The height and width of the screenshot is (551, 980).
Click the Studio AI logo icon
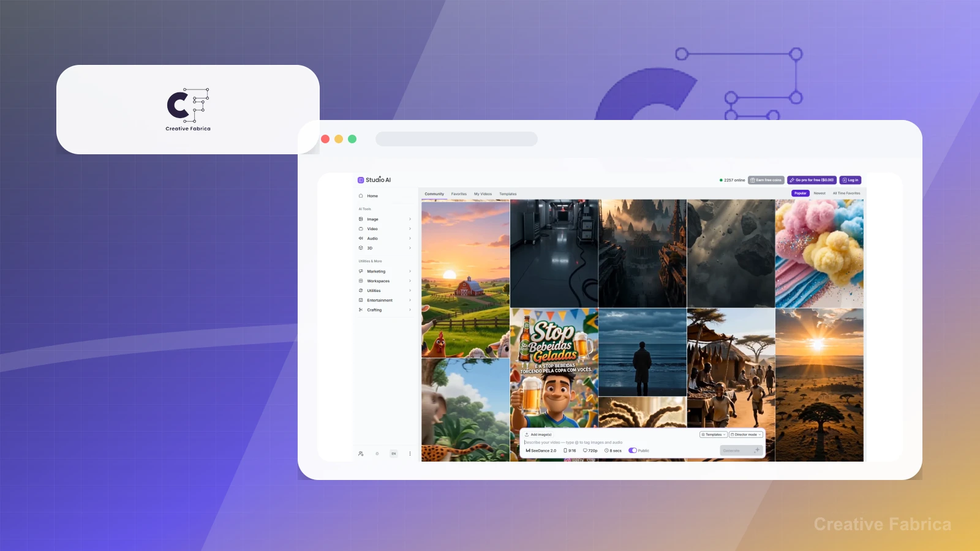361,180
